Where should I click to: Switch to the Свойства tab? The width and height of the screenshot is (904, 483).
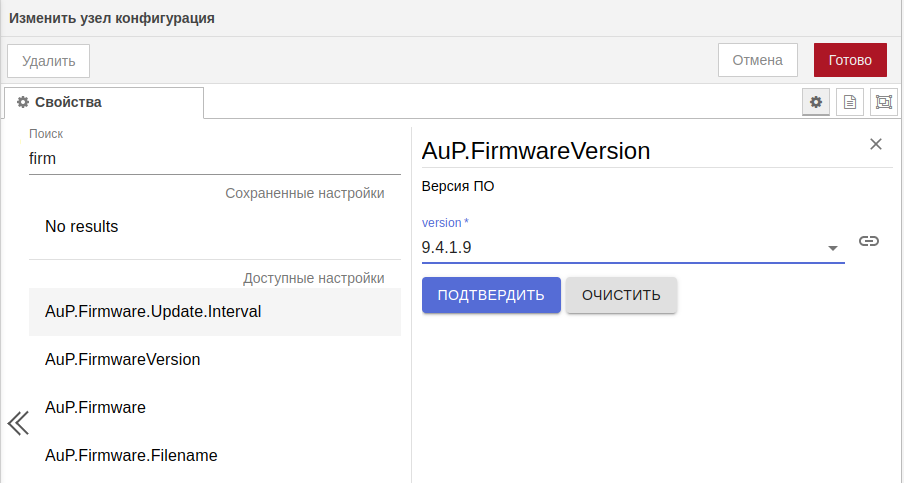click(x=104, y=102)
